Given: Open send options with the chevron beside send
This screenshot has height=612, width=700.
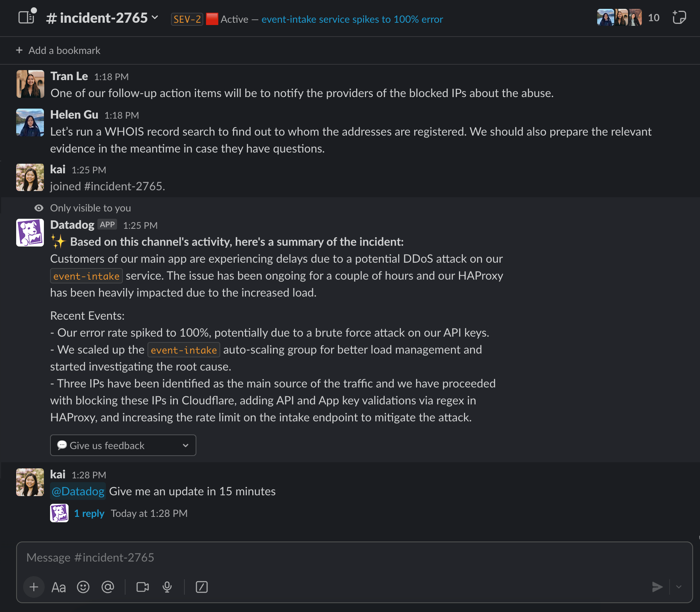Looking at the screenshot, I should pos(678,587).
